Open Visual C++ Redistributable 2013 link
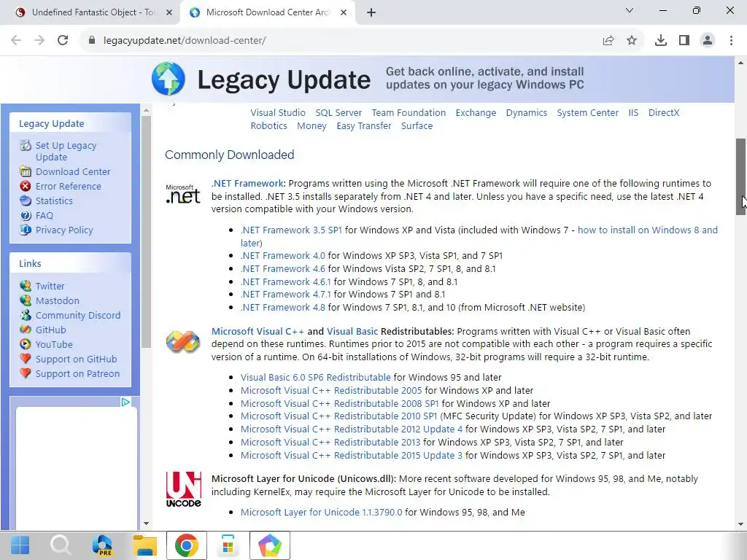The height and width of the screenshot is (560, 747). coord(330,442)
